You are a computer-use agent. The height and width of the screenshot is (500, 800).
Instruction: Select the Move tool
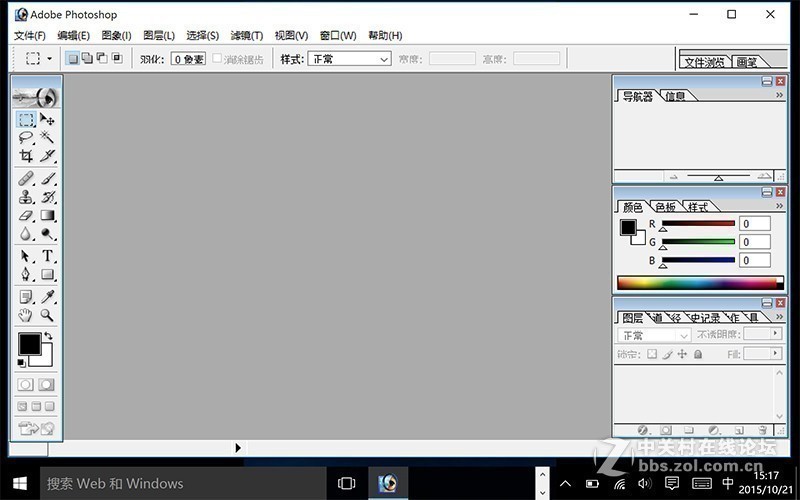pyautogui.click(x=47, y=119)
